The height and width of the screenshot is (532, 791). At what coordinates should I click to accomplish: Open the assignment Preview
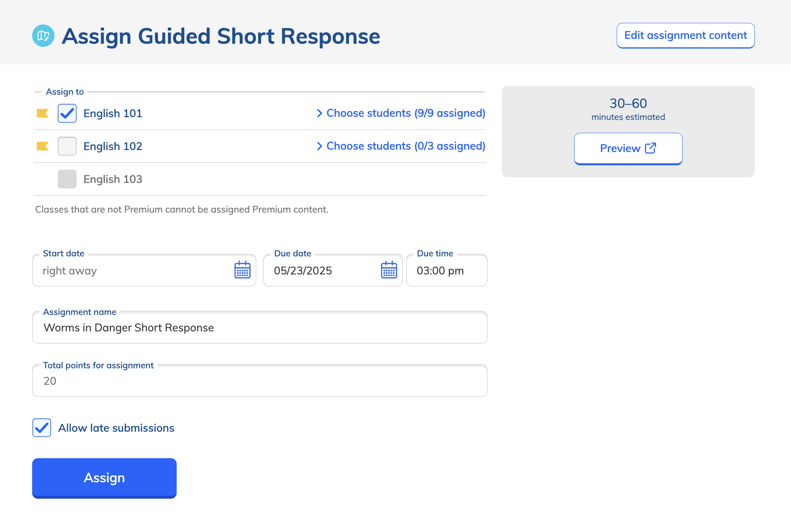coord(628,148)
